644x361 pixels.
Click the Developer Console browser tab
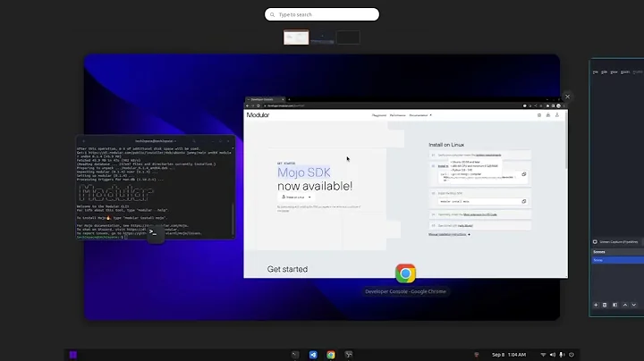click(x=265, y=99)
